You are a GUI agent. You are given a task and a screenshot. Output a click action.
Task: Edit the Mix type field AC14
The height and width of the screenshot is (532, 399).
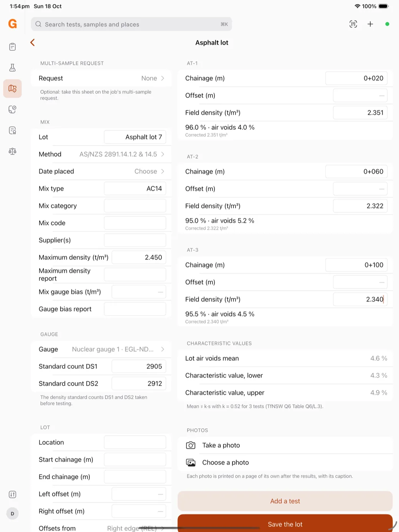click(x=135, y=189)
